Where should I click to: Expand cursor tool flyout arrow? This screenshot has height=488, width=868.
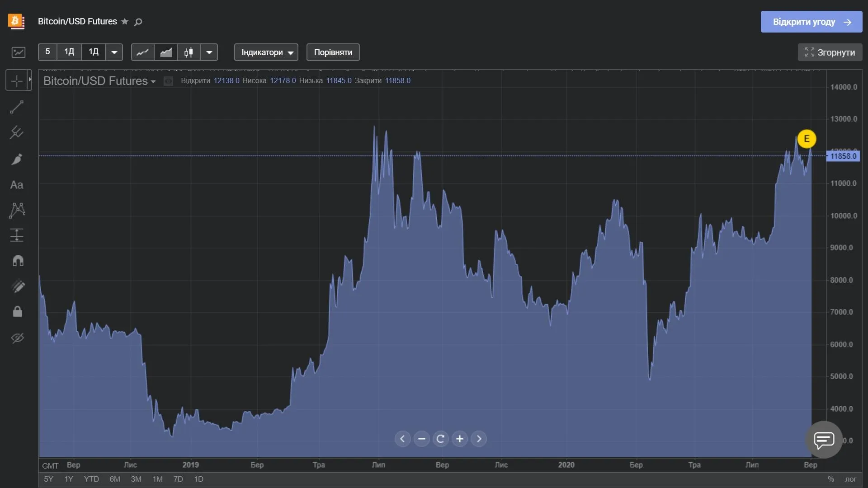30,80
